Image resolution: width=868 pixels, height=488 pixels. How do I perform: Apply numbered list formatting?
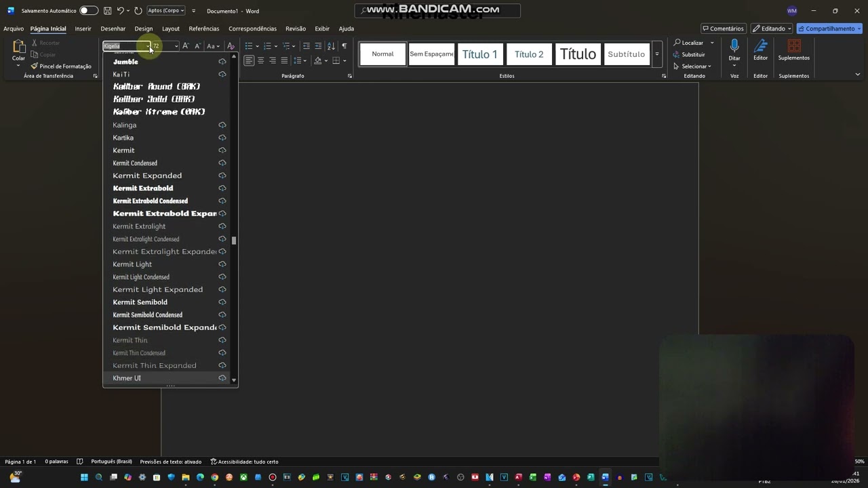(x=268, y=46)
